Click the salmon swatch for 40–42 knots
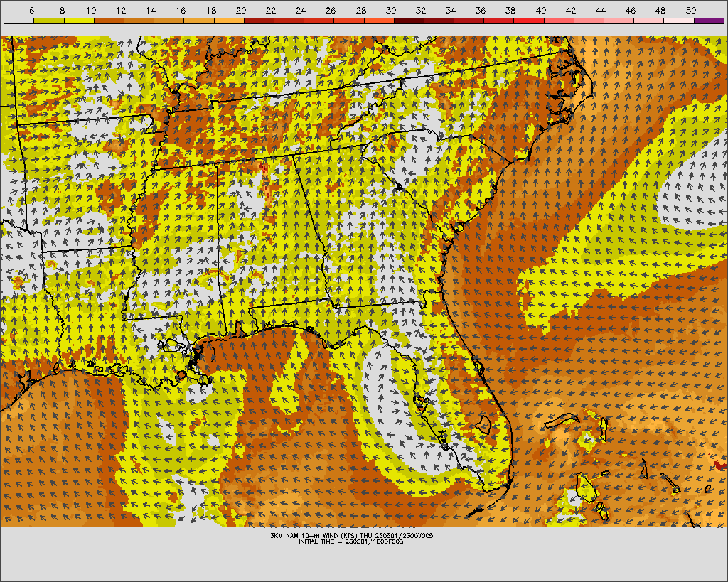The height and width of the screenshot is (582, 728). 560,21
